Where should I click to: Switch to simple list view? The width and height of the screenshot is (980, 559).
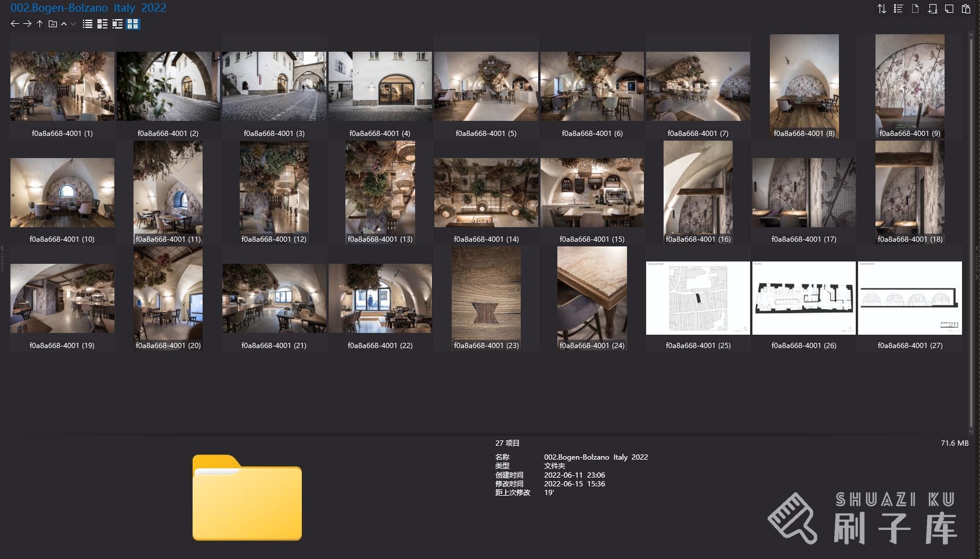coord(88,24)
